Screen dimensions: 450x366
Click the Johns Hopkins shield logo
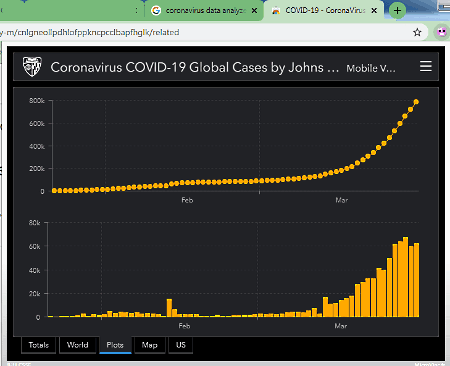(x=32, y=66)
